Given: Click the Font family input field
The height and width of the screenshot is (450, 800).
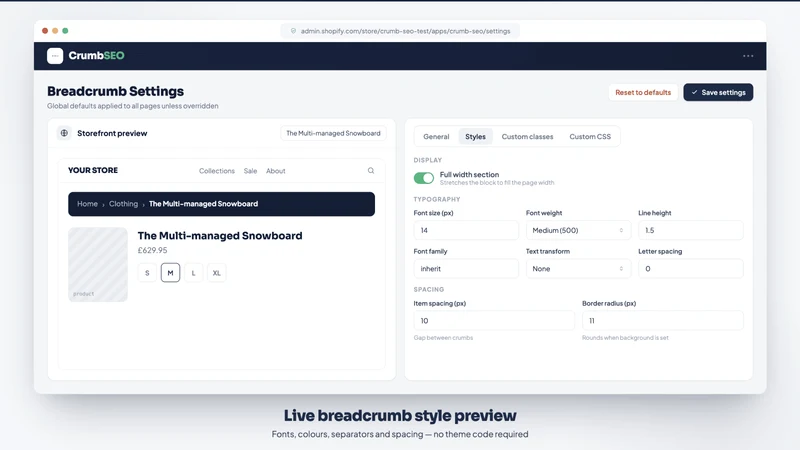Looking at the screenshot, I should tap(466, 268).
